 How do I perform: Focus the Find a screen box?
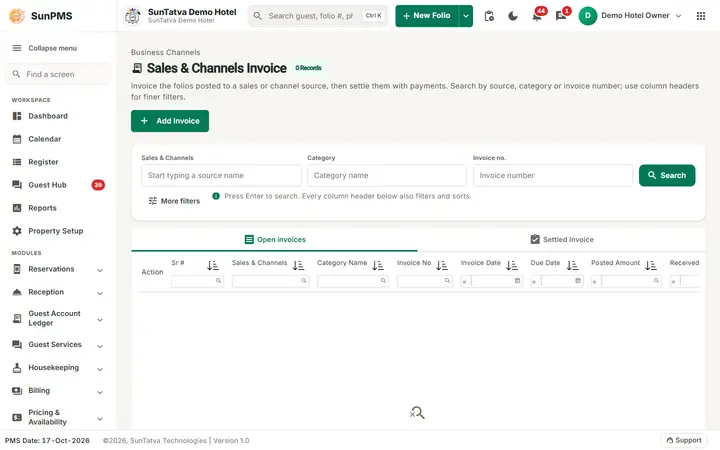tap(58, 74)
